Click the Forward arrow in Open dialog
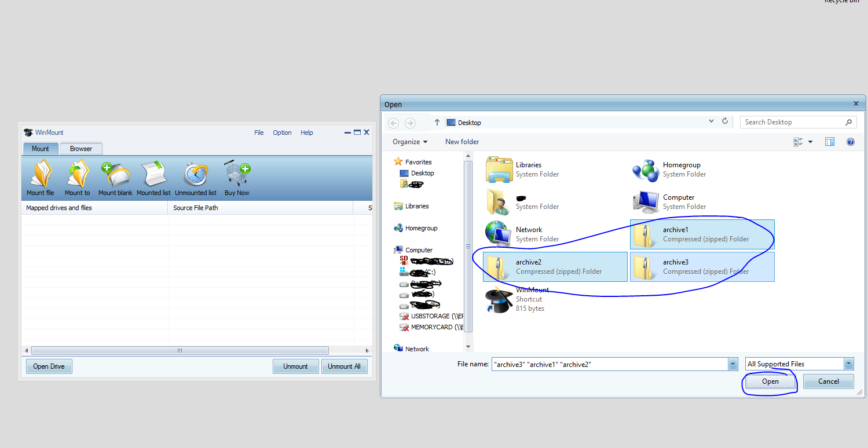This screenshot has width=868, height=448. point(410,123)
